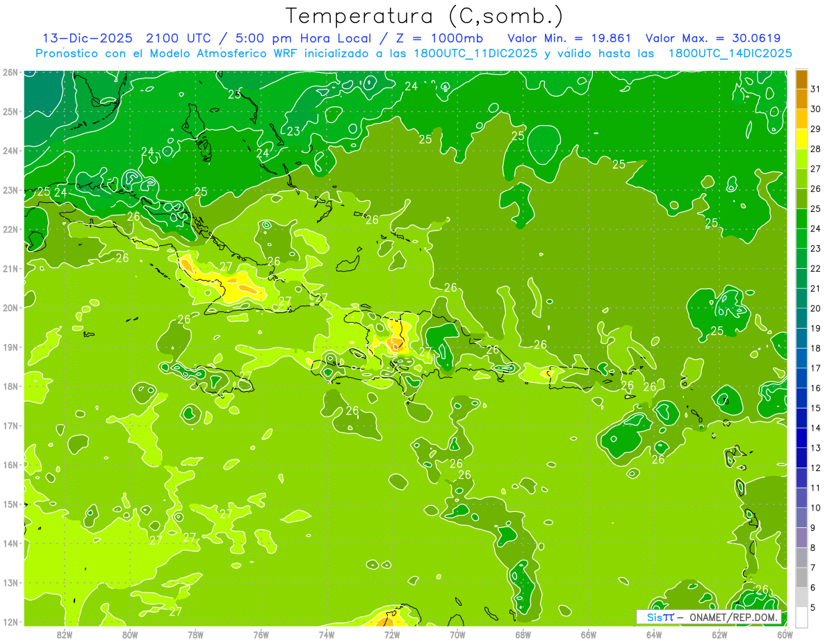834x644 pixels.
Task: Click the "24N" latitude axis label
Action: click(x=10, y=151)
